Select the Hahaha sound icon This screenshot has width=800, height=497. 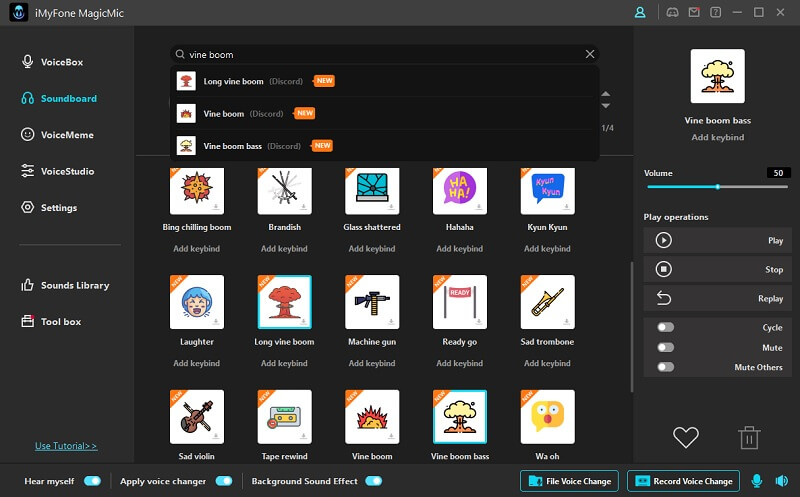click(460, 191)
